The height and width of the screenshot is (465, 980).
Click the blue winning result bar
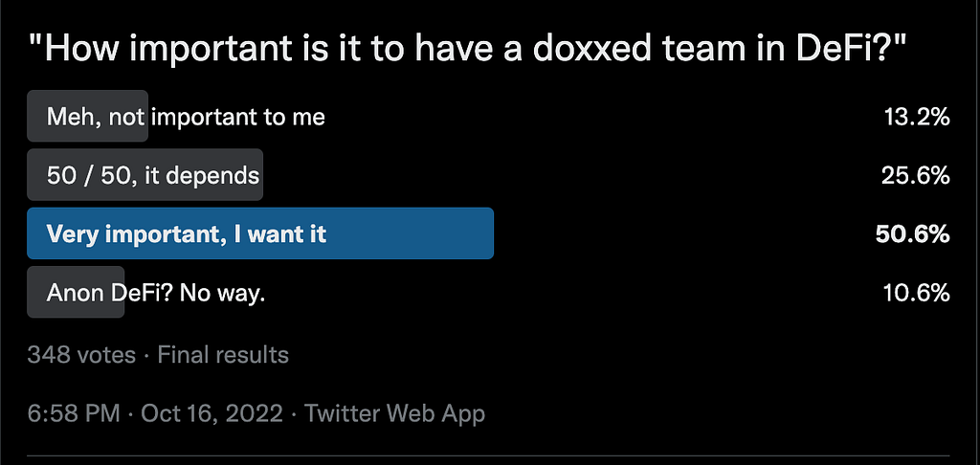click(412, 233)
